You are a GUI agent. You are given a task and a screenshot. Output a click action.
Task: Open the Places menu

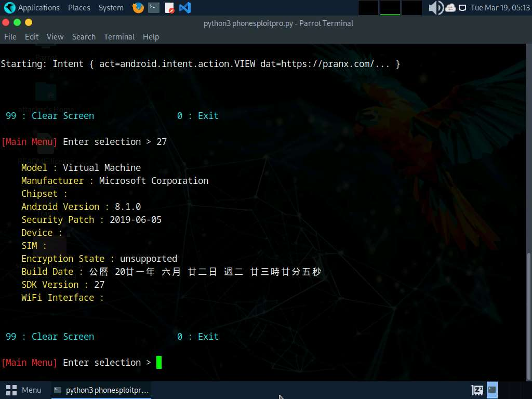(78, 8)
